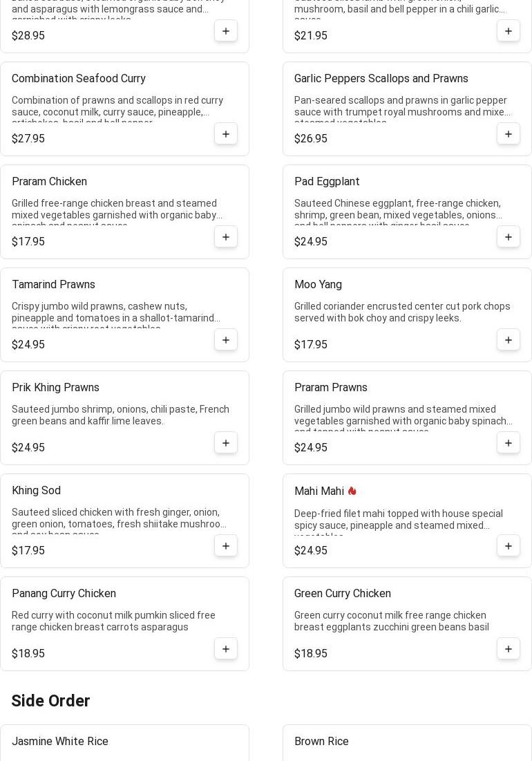Add Khing Sod to order
This screenshot has width=532, height=761.
click(x=226, y=546)
